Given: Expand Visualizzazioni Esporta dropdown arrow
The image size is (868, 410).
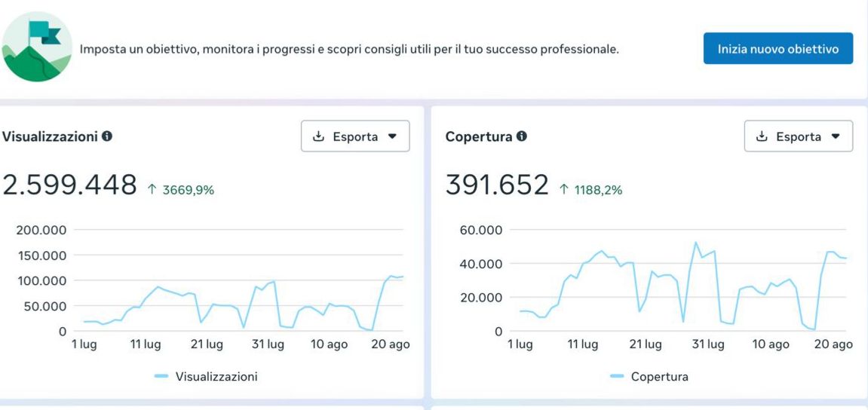Looking at the screenshot, I should tap(392, 136).
